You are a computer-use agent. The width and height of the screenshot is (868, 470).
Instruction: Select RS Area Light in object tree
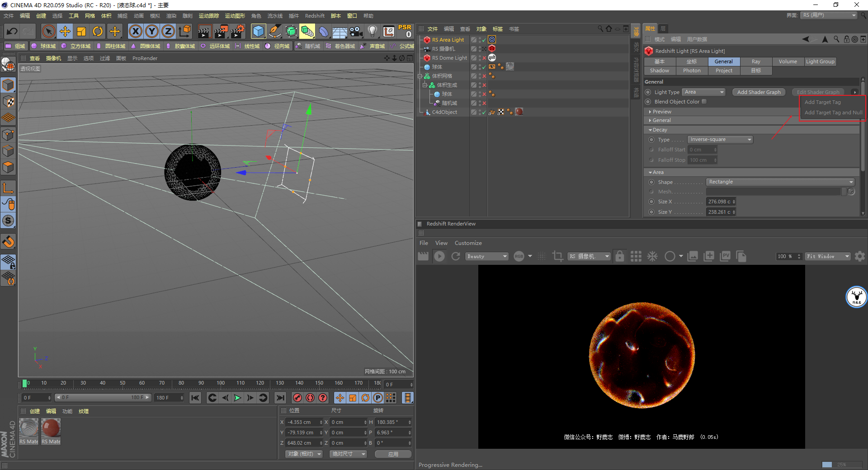(448, 40)
